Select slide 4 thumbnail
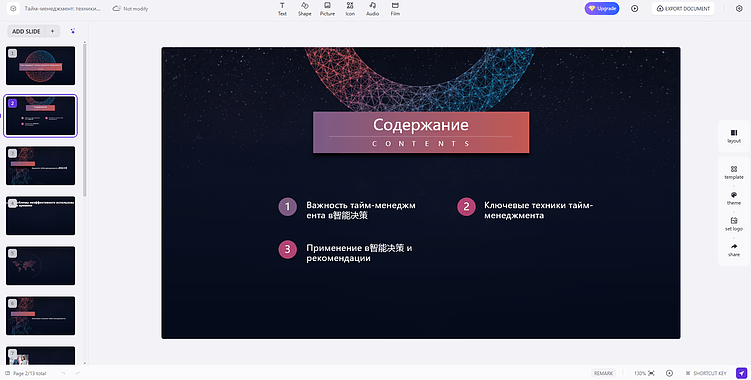The height and width of the screenshot is (380, 751). pos(41,216)
